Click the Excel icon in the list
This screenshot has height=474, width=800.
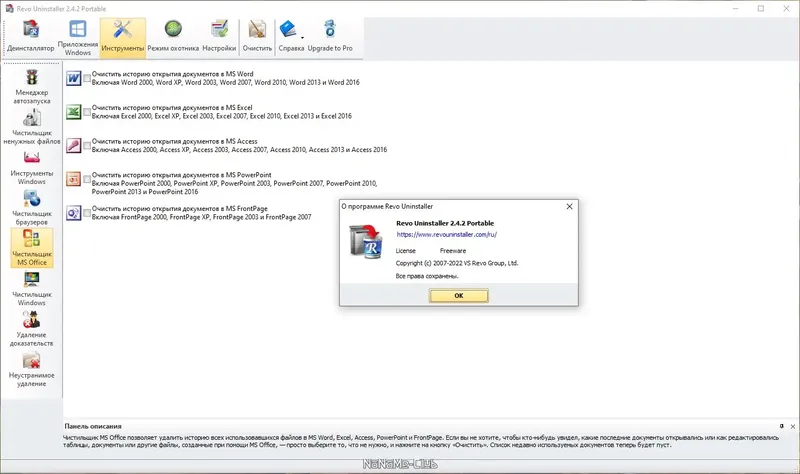click(x=73, y=112)
